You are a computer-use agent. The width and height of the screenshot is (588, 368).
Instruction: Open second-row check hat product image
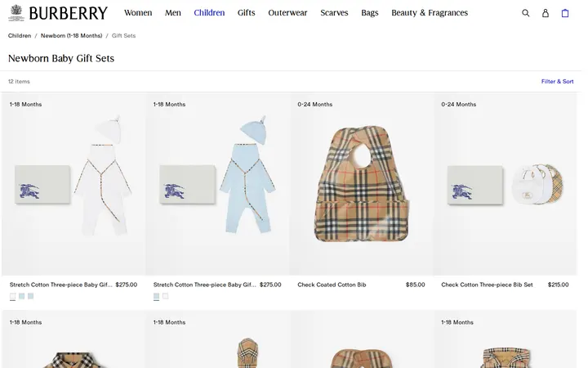(217, 340)
